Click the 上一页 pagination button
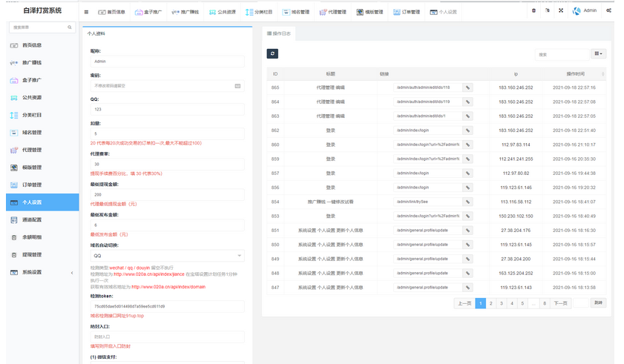Image resolution: width=624 pixels, height=364 pixels. click(x=464, y=303)
